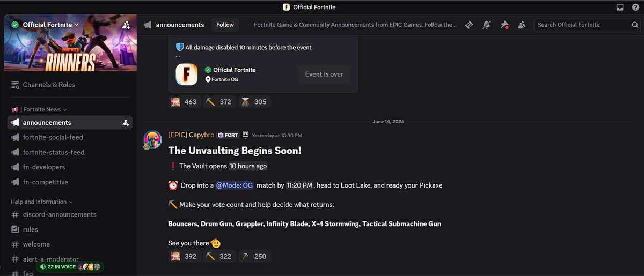
Task: Open the Threads icon in channel header
Action: 469,25
